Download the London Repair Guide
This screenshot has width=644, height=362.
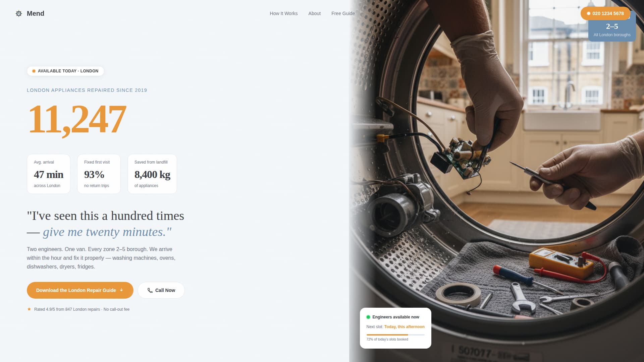[x=80, y=290]
